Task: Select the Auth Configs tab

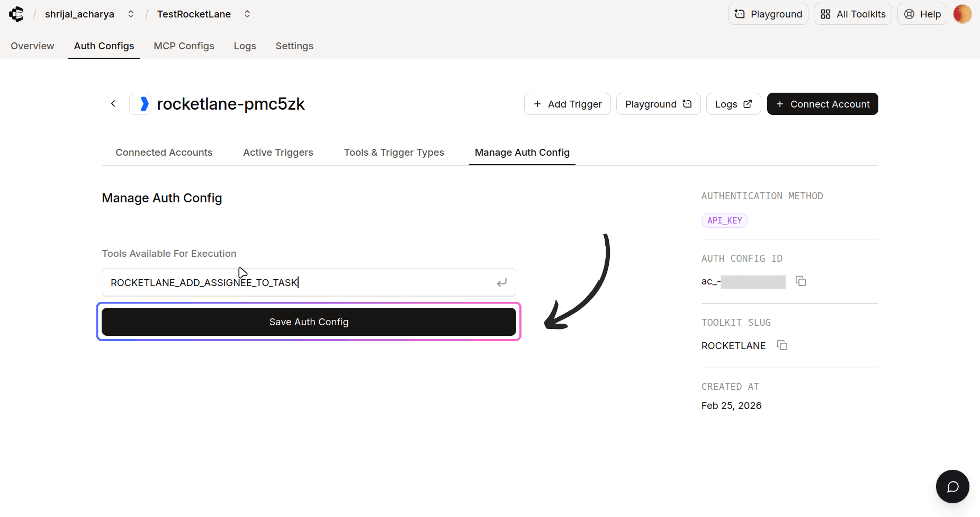Action: (x=104, y=46)
